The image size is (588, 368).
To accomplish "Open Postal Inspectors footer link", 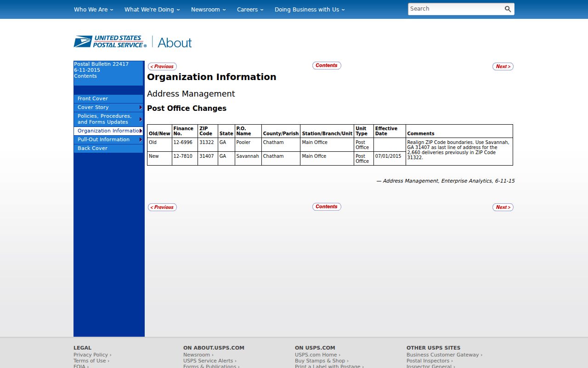I will click(x=430, y=361).
